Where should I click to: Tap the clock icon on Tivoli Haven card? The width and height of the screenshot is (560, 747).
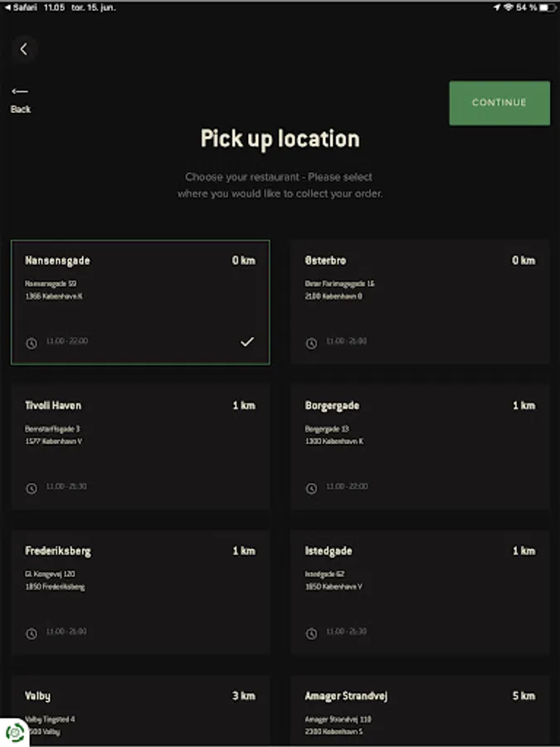coord(32,488)
